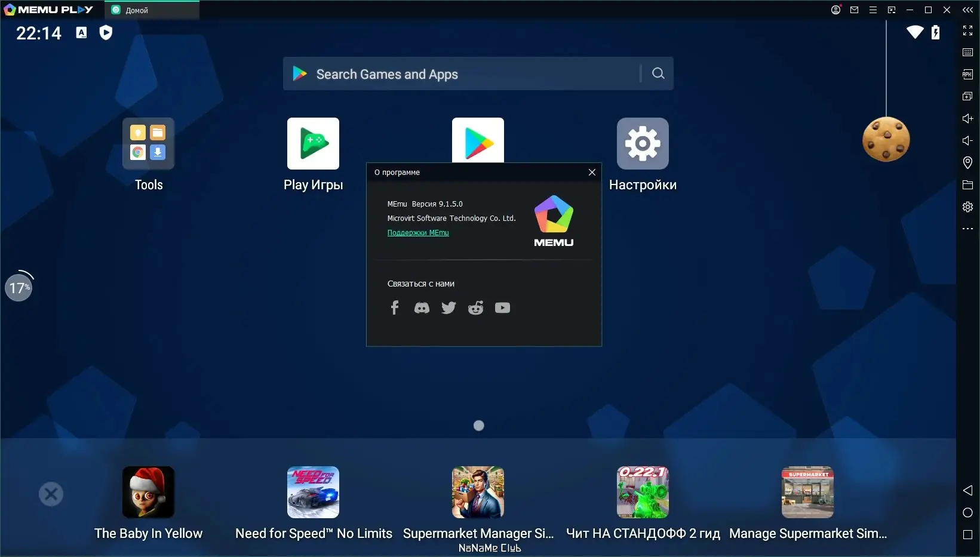This screenshot has width=980, height=557.
Task: Open the Поддержки MEmu link
Action: (x=418, y=233)
